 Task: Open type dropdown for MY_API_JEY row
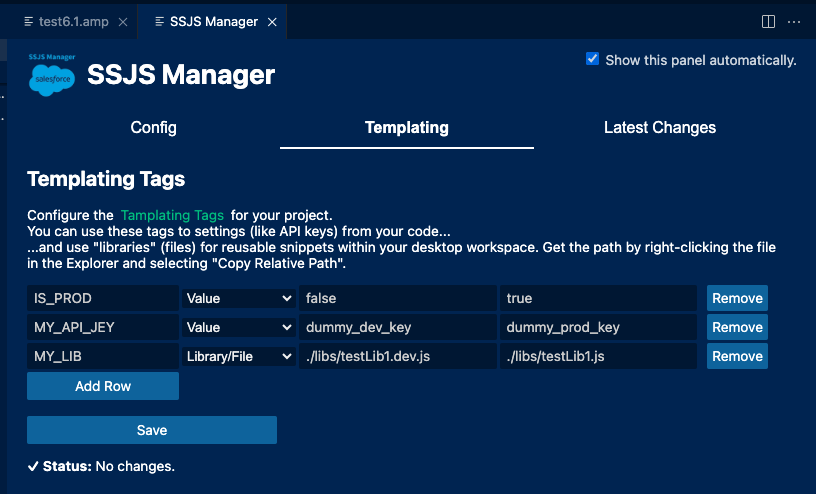tap(238, 327)
